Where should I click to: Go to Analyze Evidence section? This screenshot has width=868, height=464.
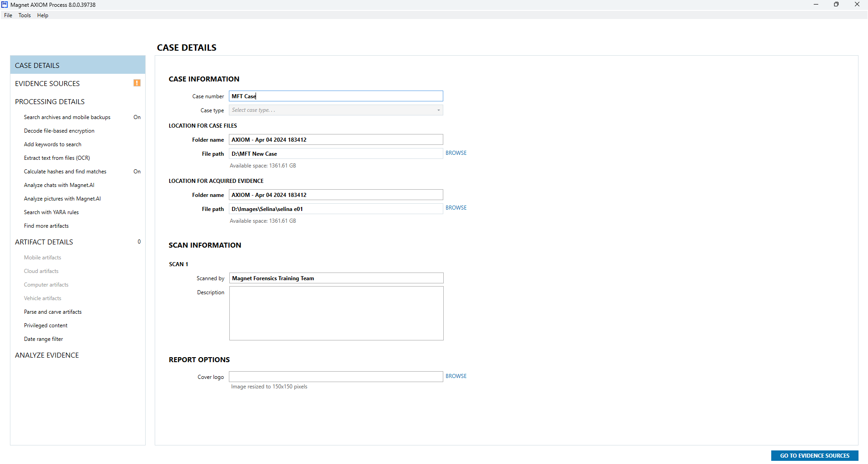pos(47,355)
